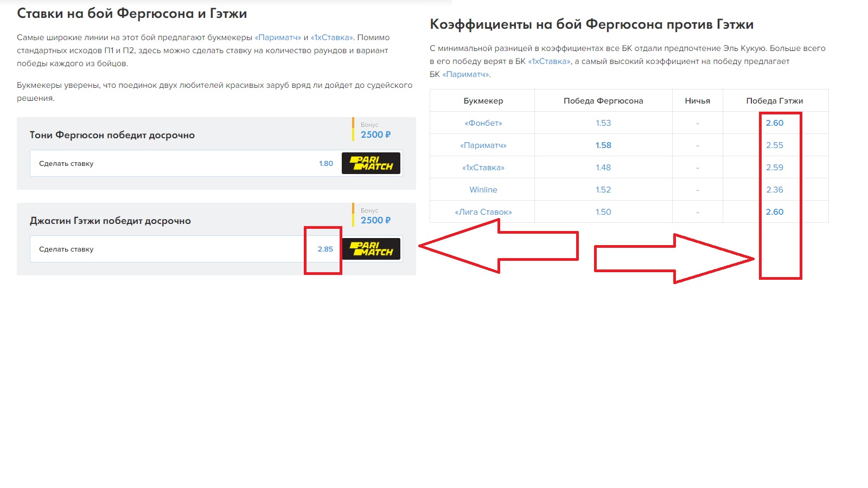Click the 2500 ₽ bonus in Gaethje card

[x=375, y=220]
